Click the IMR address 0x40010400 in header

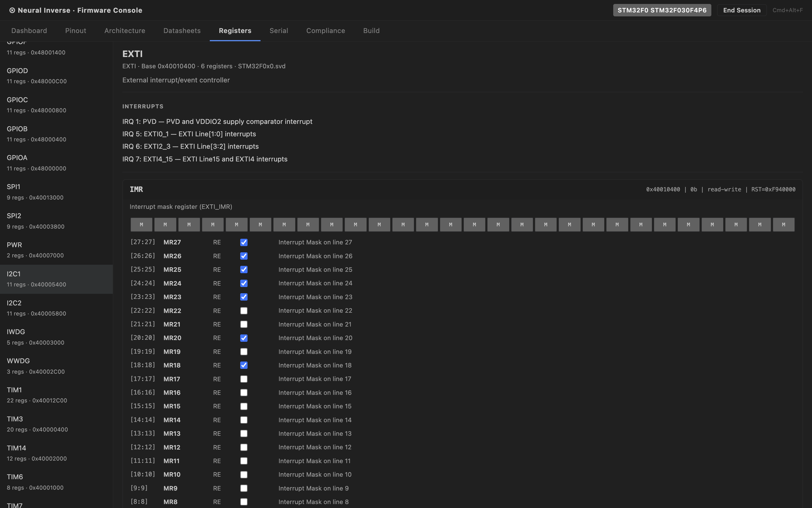663,189
